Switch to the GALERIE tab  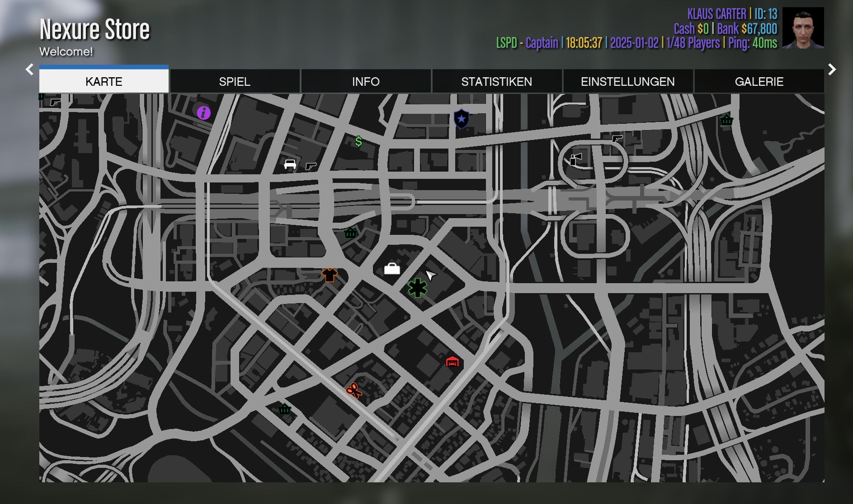[x=759, y=81]
